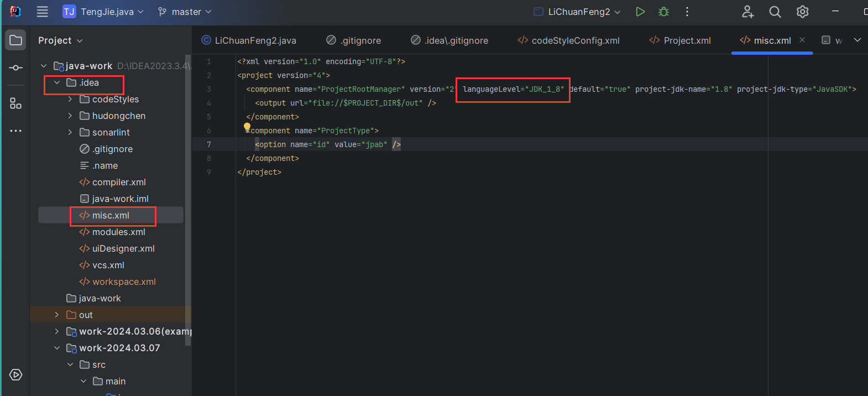
Task: Open the Services tool window icon
Action: coord(16,374)
